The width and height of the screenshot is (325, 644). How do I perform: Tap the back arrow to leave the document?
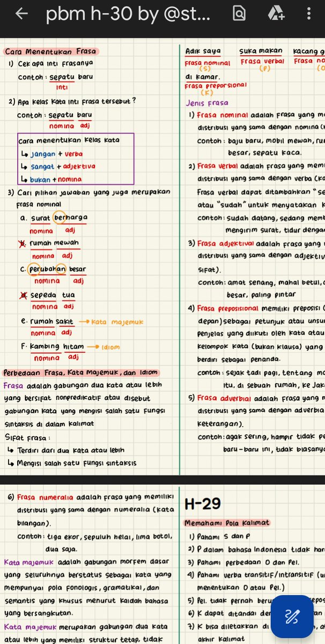point(21,14)
